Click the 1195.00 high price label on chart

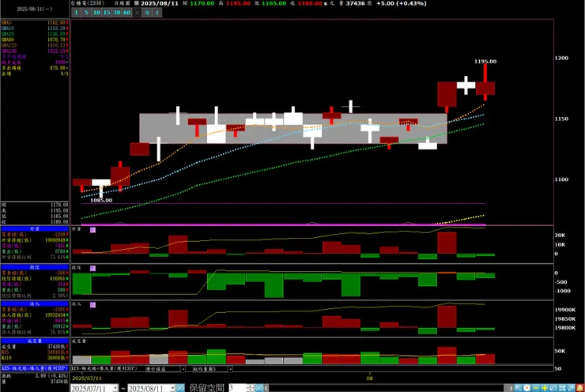click(x=485, y=62)
